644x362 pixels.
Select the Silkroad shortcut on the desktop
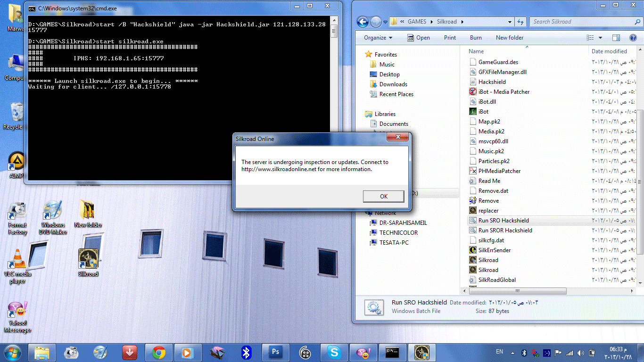tap(88, 263)
